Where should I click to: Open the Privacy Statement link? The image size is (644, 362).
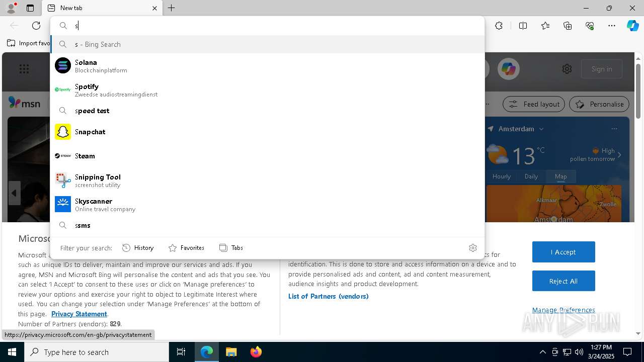[x=79, y=314]
